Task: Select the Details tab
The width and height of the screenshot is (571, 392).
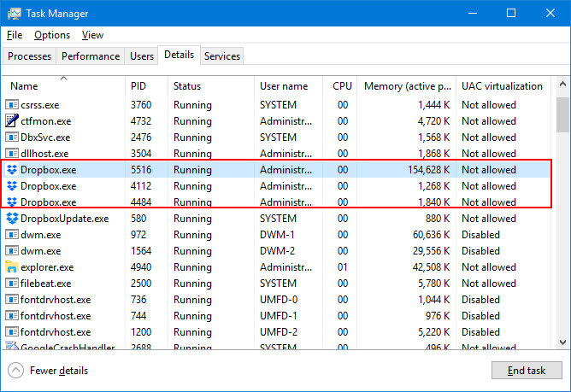Action: pos(180,55)
